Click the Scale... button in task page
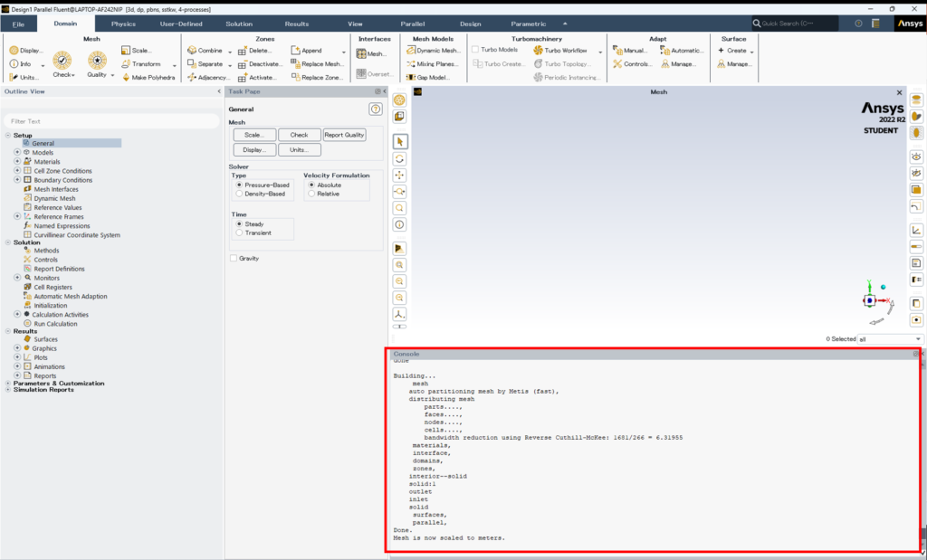927x560 pixels. (254, 135)
